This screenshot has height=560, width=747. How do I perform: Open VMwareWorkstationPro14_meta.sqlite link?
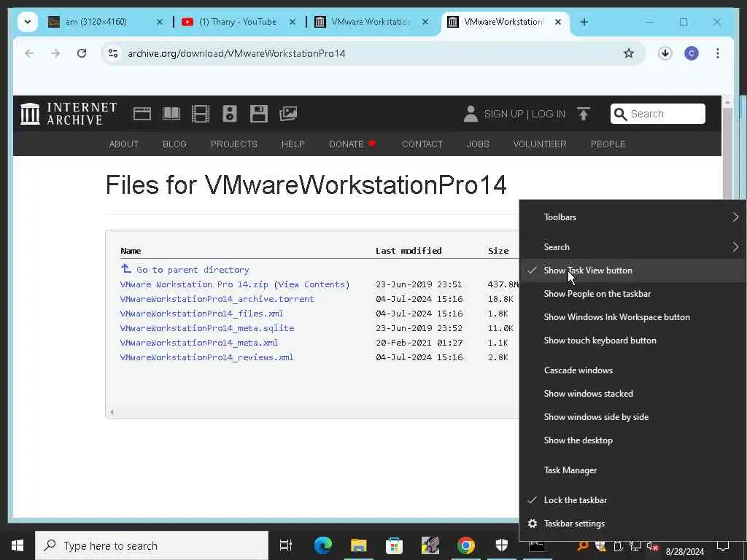[x=206, y=328]
